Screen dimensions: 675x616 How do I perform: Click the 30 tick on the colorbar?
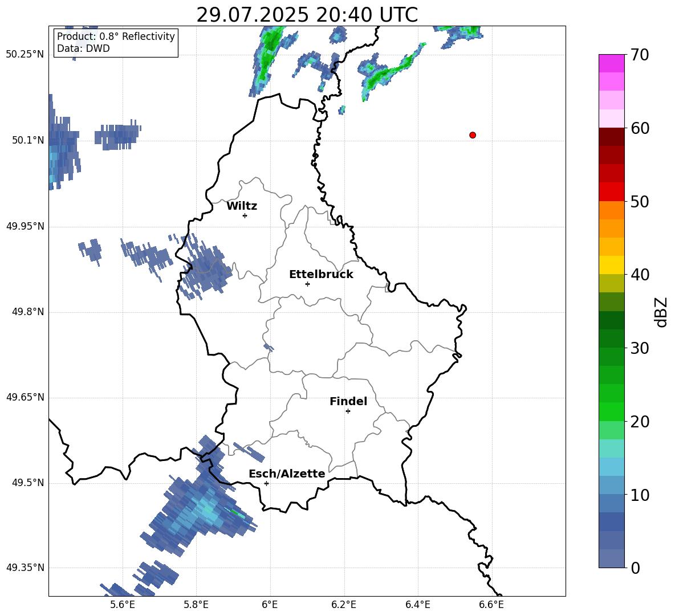(640, 348)
